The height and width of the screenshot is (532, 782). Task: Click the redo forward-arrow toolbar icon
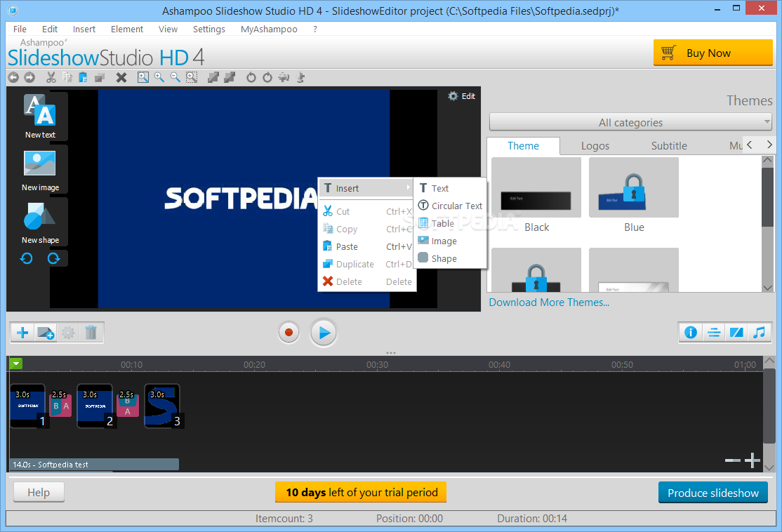click(29, 77)
